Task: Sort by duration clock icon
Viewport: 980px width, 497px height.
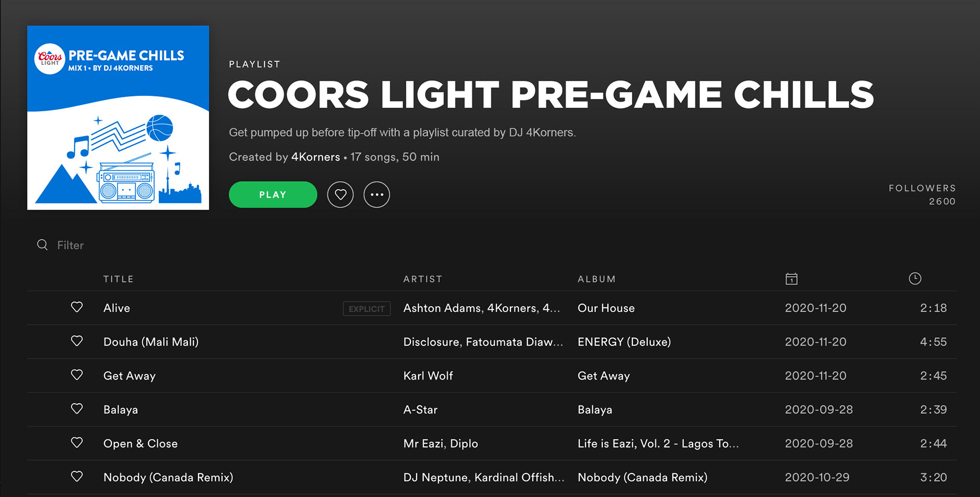Action: tap(915, 279)
